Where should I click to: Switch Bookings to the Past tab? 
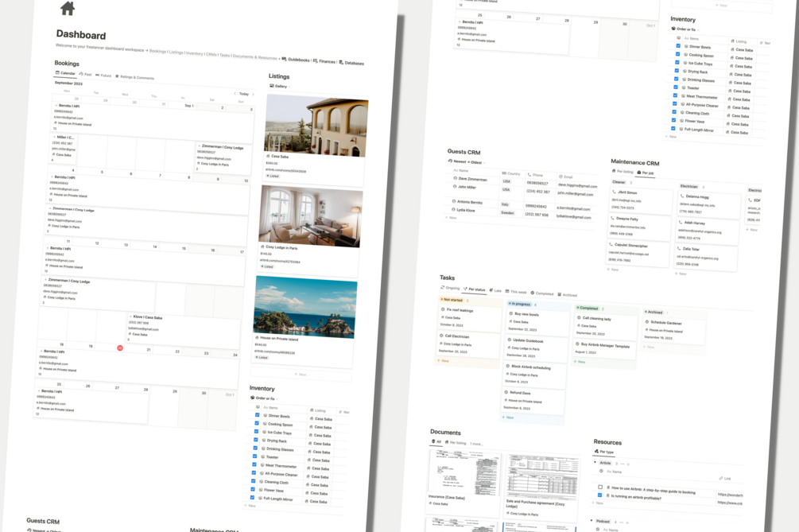pos(86,75)
